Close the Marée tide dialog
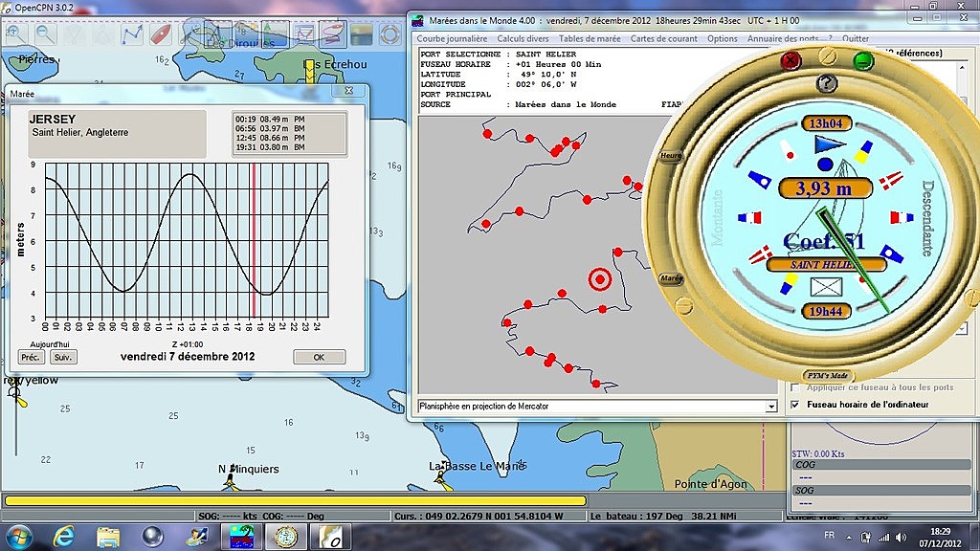The width and height of the screenshot is (980, 551). point(348,91)
